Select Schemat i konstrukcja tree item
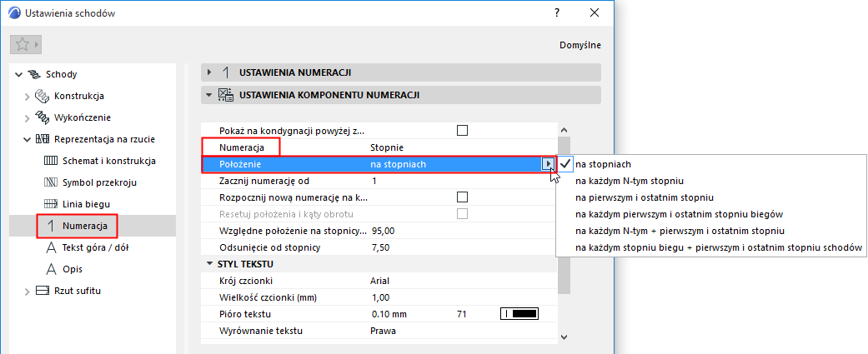The height and width of the screenshot is (354, 868). coord(108,161)
